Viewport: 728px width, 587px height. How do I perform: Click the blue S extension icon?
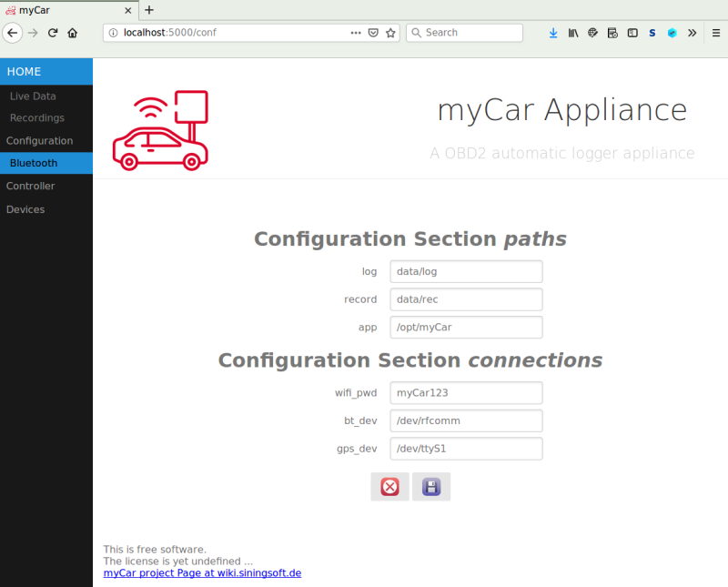[x=652, y=33]
